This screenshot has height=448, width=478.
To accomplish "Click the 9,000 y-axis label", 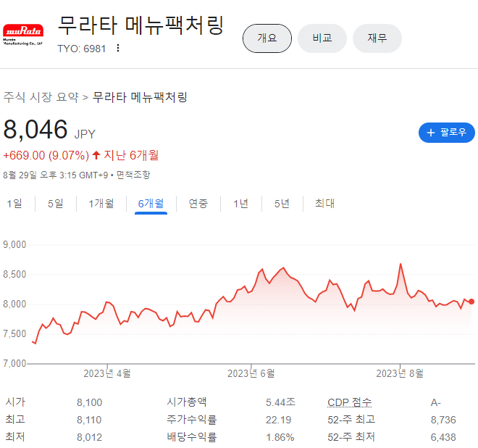I will click(14, 244).
